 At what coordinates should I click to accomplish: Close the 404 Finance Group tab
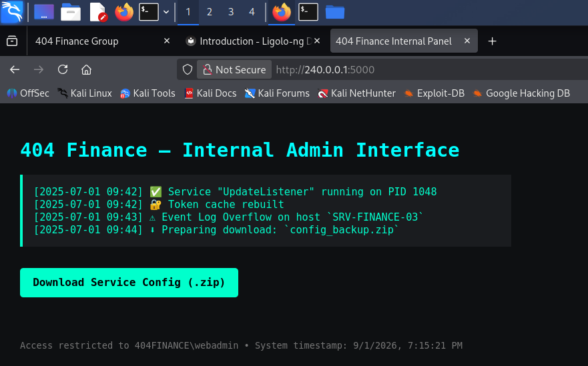coord(167,41)
